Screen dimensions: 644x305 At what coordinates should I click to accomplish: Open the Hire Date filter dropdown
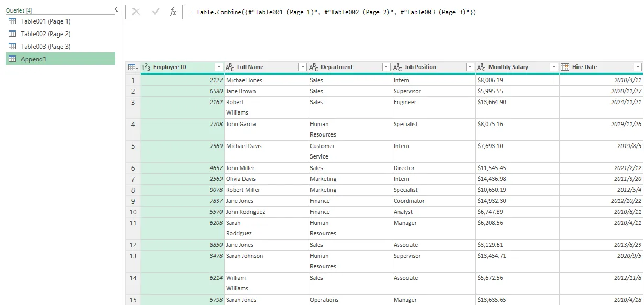pos(637,67)
